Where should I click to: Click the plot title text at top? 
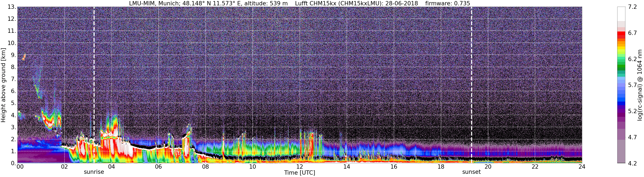(x=299, y=3)
